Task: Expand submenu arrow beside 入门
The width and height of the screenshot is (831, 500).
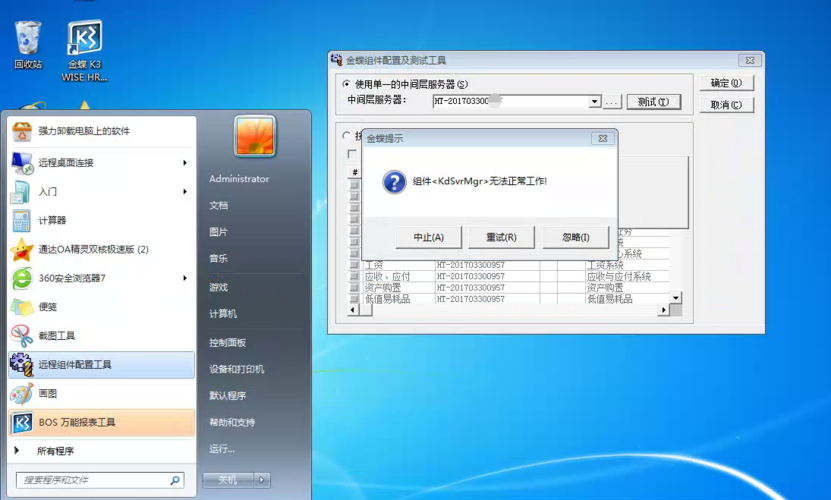Action: tap(185, 191)
